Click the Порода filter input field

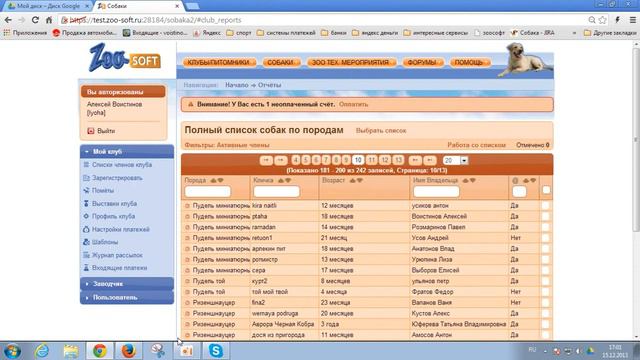208,191
